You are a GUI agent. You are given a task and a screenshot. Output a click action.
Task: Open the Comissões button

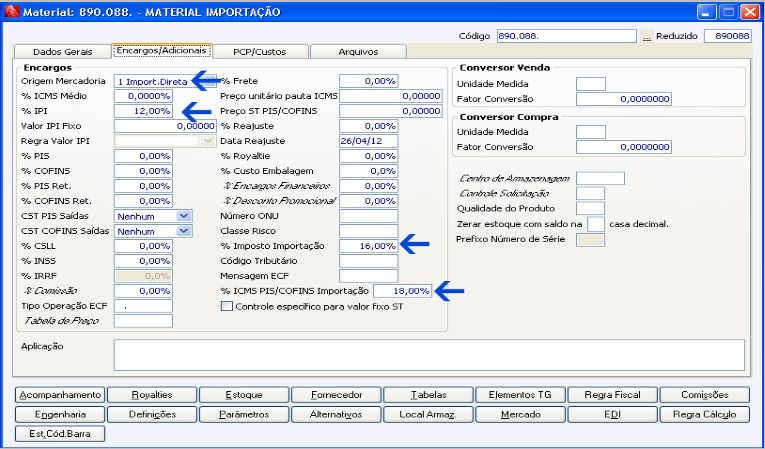click(705, 395)
